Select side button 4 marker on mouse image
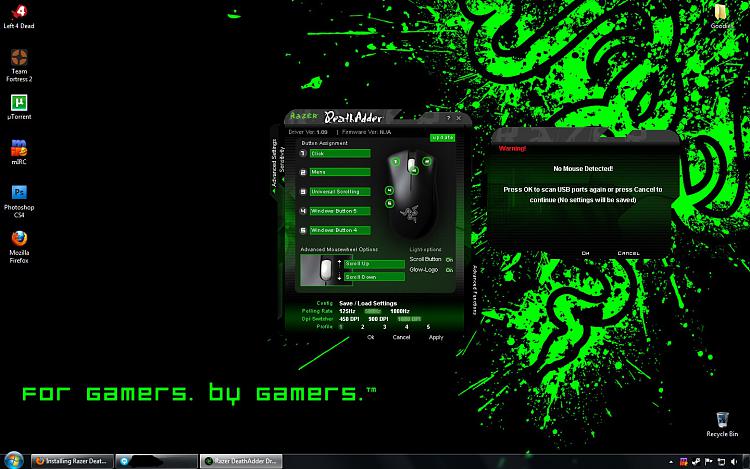 click(x=389, y=190)
